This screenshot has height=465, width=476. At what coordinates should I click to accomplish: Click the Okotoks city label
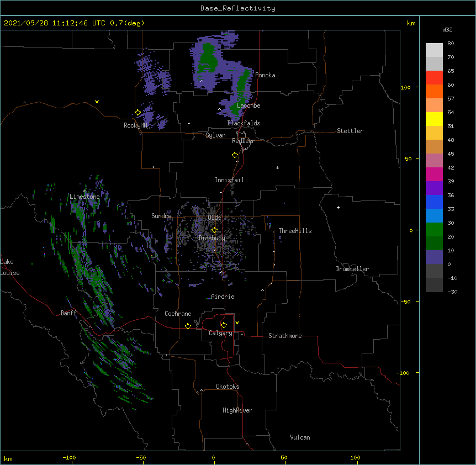click(x=228, y=387)
